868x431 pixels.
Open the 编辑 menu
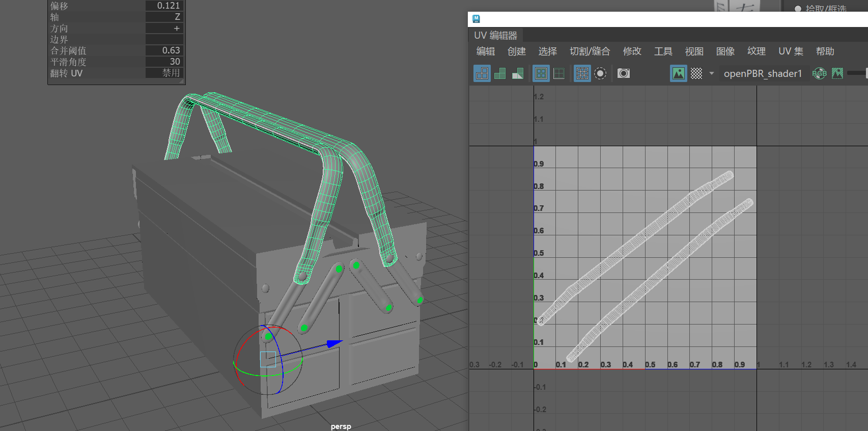(486, 51)
